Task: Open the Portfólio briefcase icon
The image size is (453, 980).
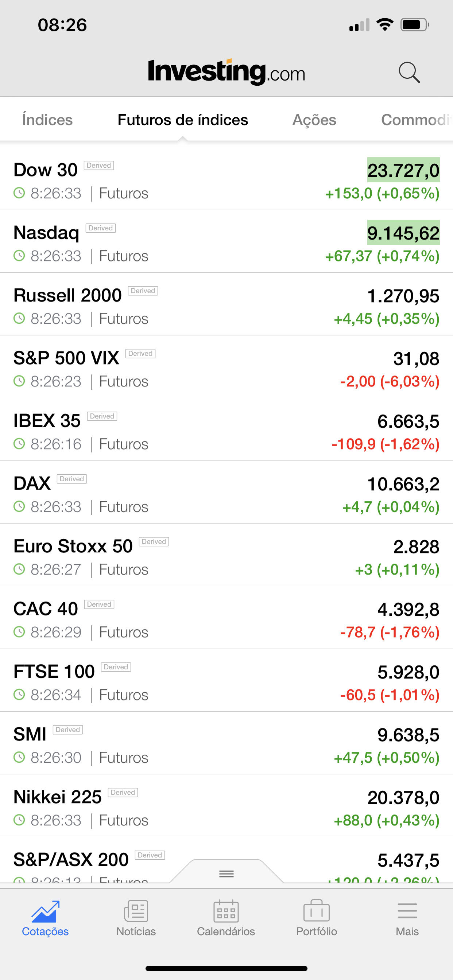Action: coord(316,911)
